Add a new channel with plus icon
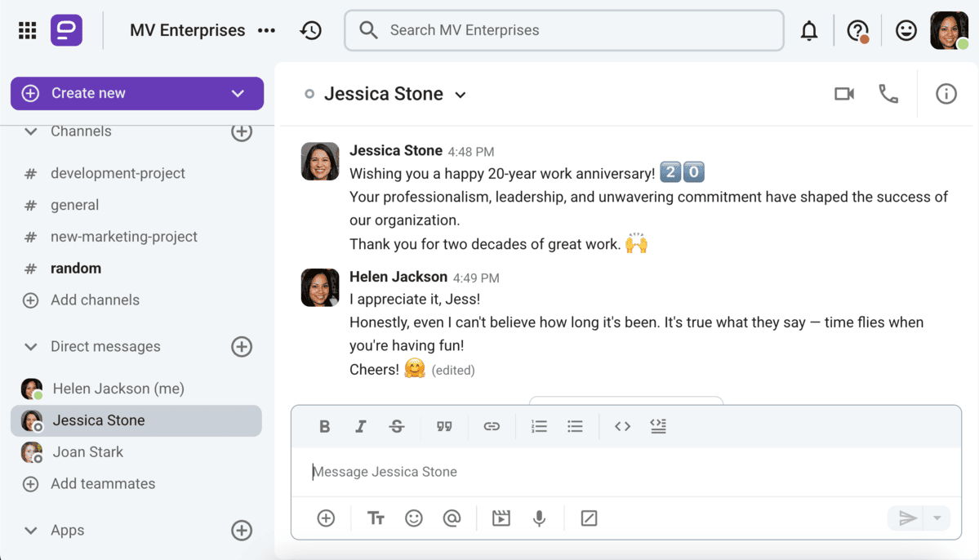 click(242, 131)
